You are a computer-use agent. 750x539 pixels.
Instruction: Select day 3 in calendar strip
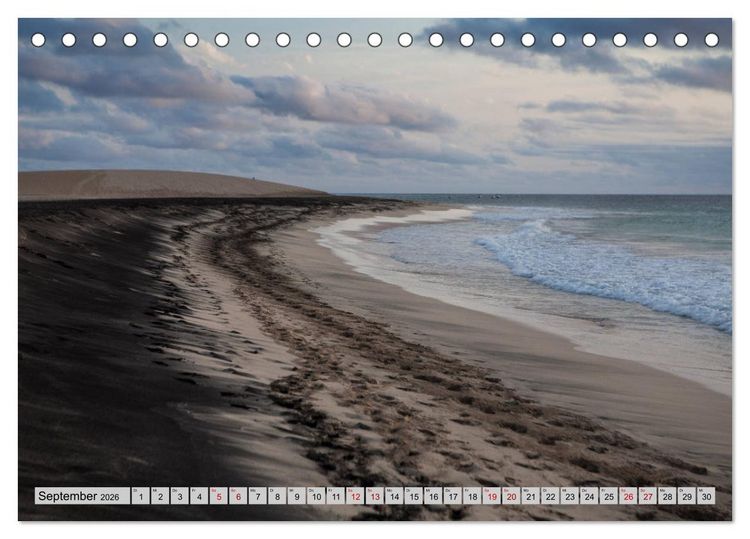coord(180,495)
